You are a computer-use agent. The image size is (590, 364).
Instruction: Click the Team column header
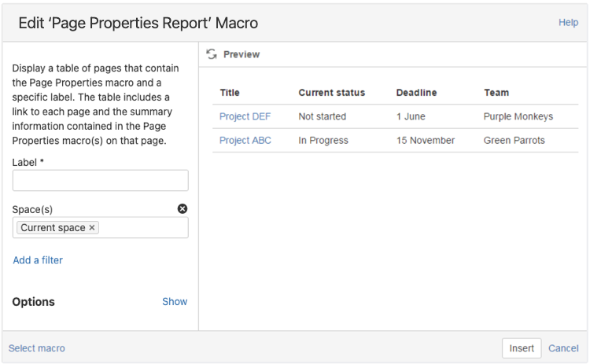click(496, 93)
